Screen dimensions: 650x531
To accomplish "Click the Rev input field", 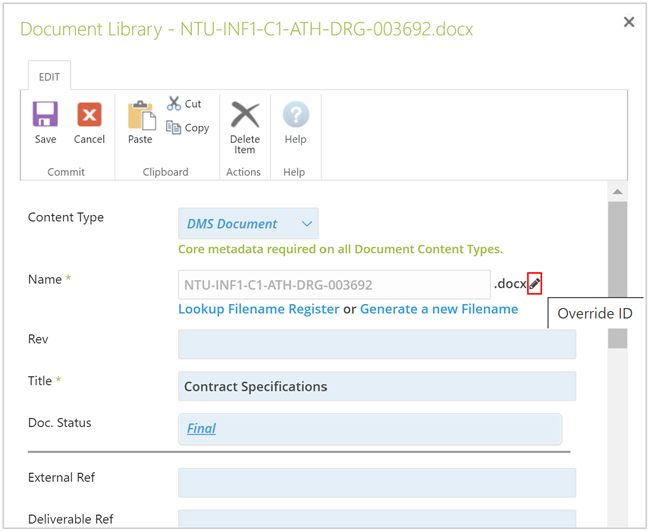I will click(x=377, y=344).
